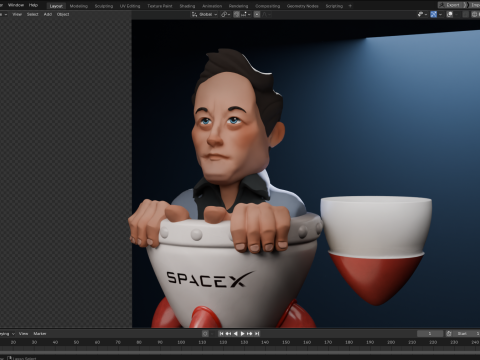This screenshot has height=360, width=480.
Task: Open proportional editing falloff dropdown
Action: [x=267, y=14]
